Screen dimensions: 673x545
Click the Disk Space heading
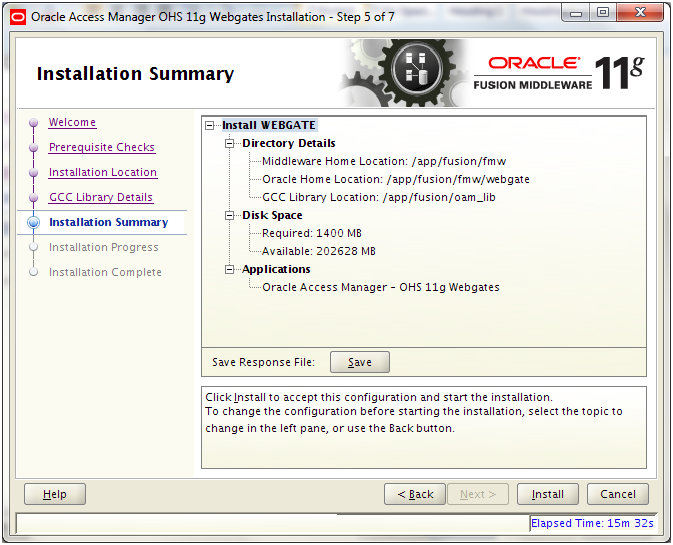[x=272, y=215]
